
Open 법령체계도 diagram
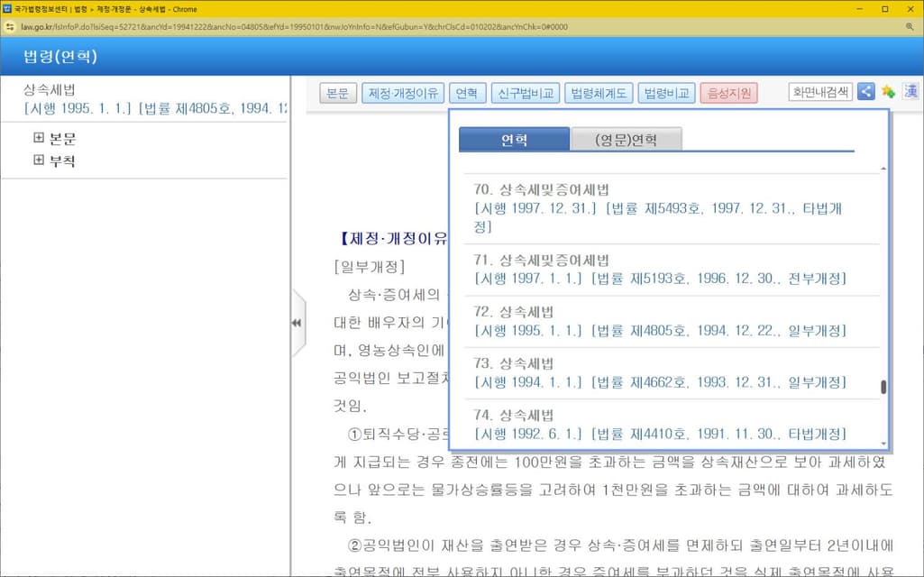point(599,93)
